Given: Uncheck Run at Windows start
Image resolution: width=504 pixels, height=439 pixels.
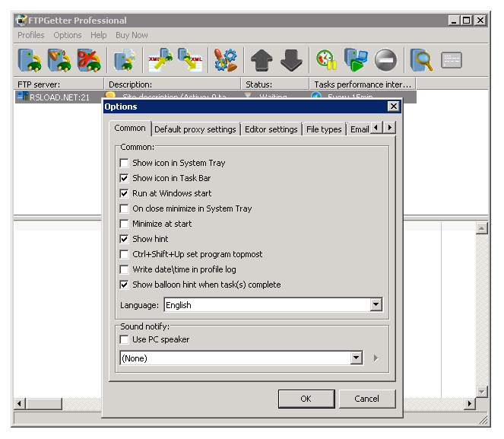Looking at the screenshot, I should 124,193.
